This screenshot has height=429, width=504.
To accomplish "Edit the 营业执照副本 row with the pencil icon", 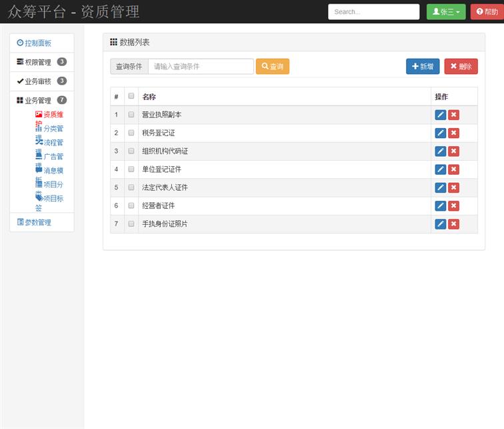I will click(441, 115).
